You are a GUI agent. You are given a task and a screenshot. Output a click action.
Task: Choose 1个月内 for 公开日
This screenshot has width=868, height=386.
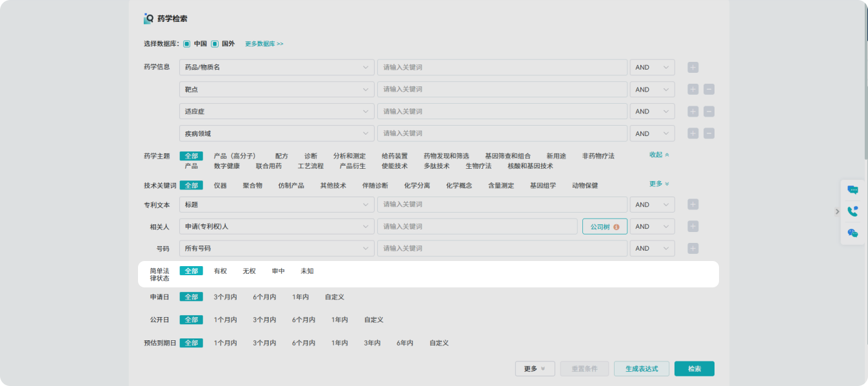click(x=226, y=320)
